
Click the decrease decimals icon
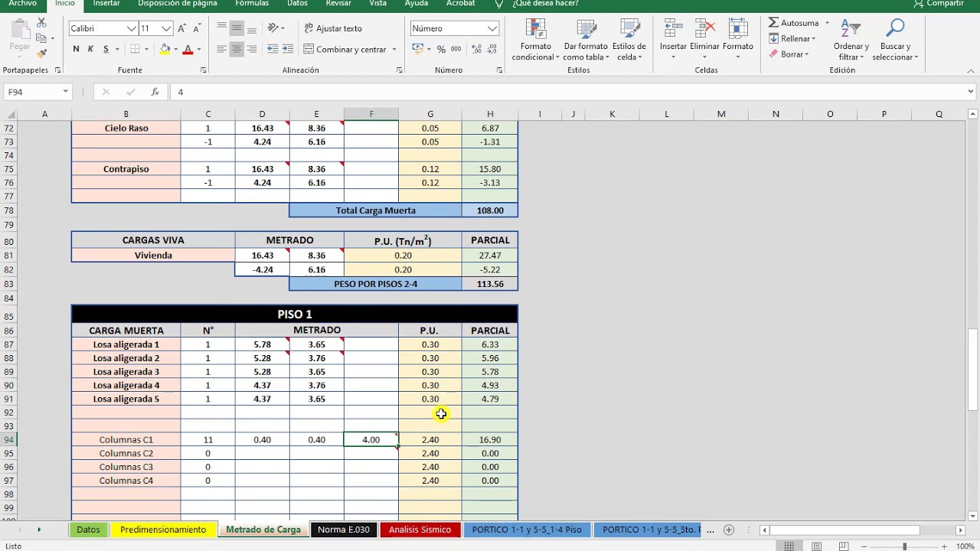click(x=492, y=49)
